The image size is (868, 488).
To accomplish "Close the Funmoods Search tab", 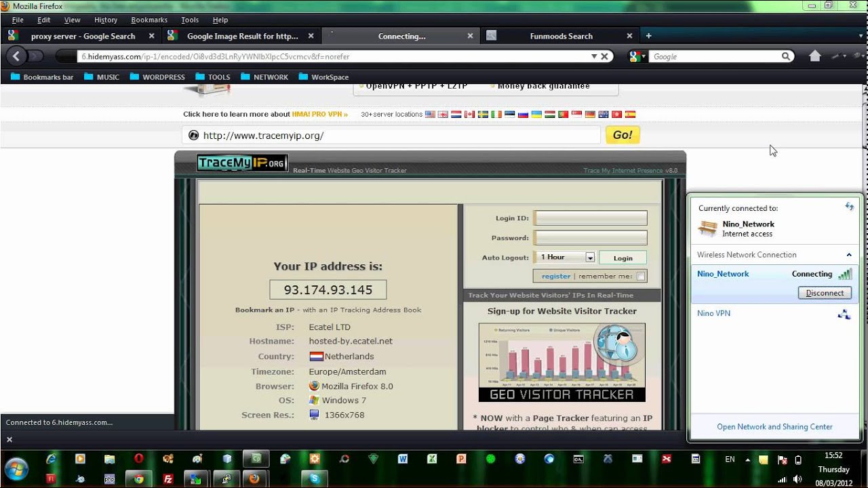I will [x=629, y=36].
